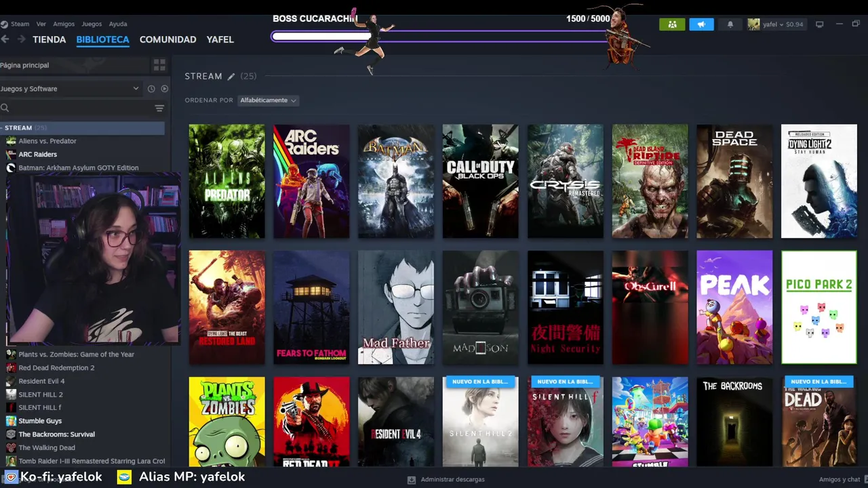Open Aliens vs Predator cover
Screen dimensions: 868x488
coord(227,181)
